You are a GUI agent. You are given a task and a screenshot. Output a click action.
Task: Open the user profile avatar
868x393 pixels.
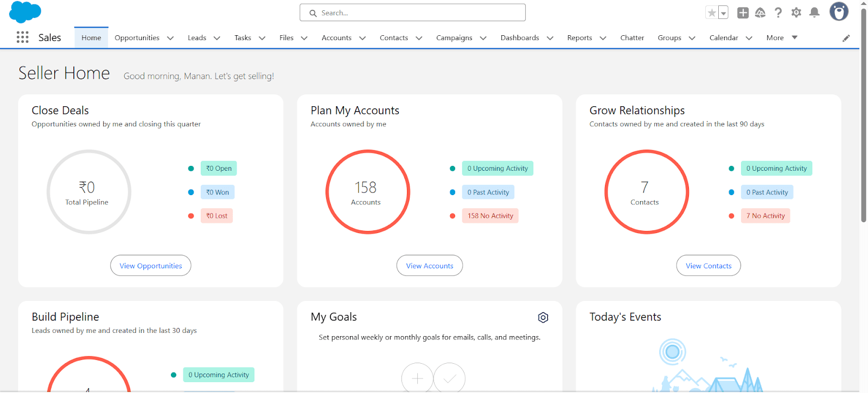[839, 12]
